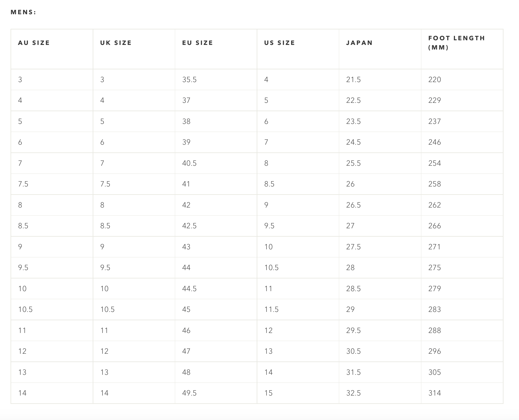Select the MENS: heading text

[x=24, y=12]
